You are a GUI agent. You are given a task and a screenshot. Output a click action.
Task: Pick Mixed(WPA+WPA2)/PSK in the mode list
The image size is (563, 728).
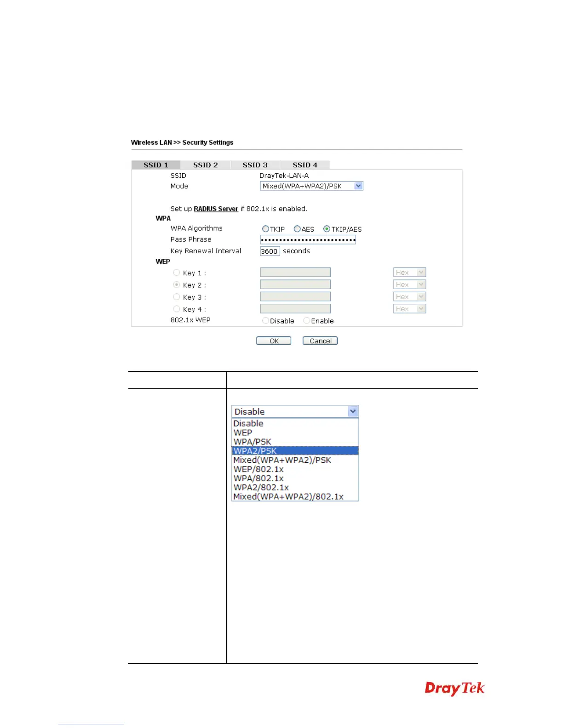(x=295, y=460)
